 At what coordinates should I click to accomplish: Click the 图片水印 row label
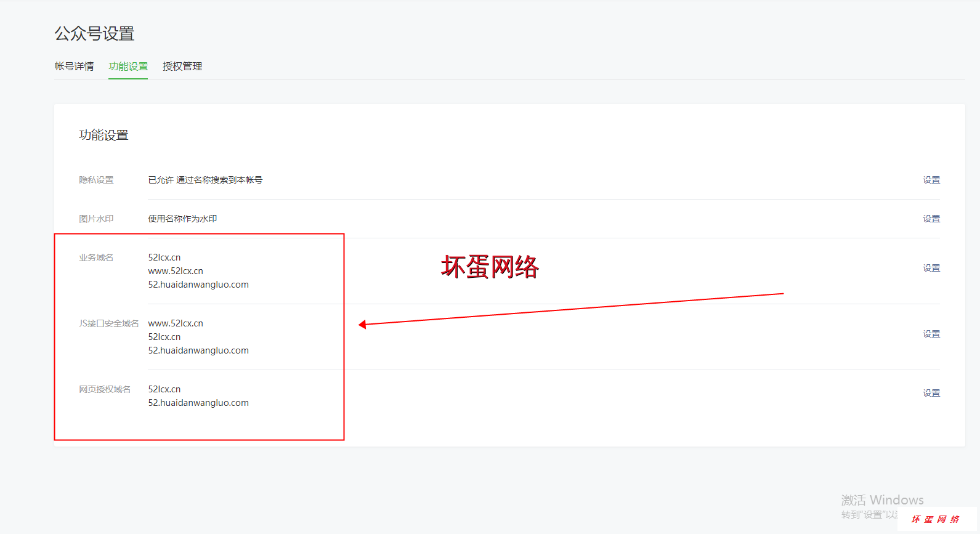(96, 219)
